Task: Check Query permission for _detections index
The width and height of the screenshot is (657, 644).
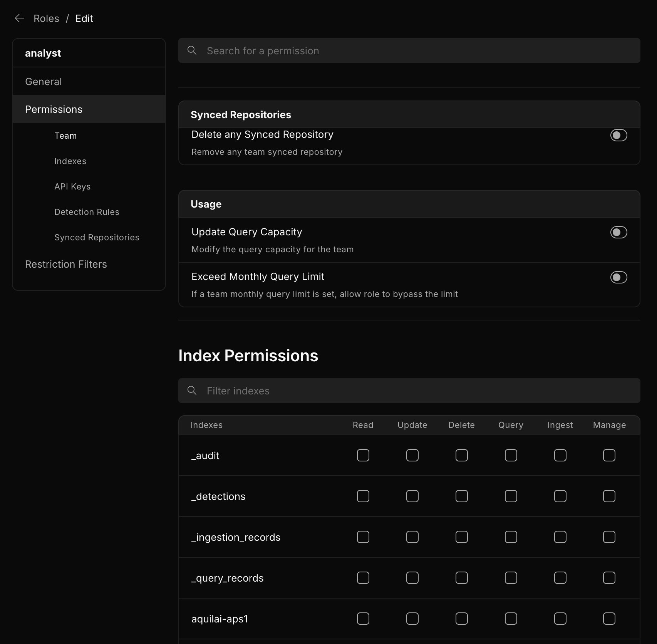Action: pos(511,496)
